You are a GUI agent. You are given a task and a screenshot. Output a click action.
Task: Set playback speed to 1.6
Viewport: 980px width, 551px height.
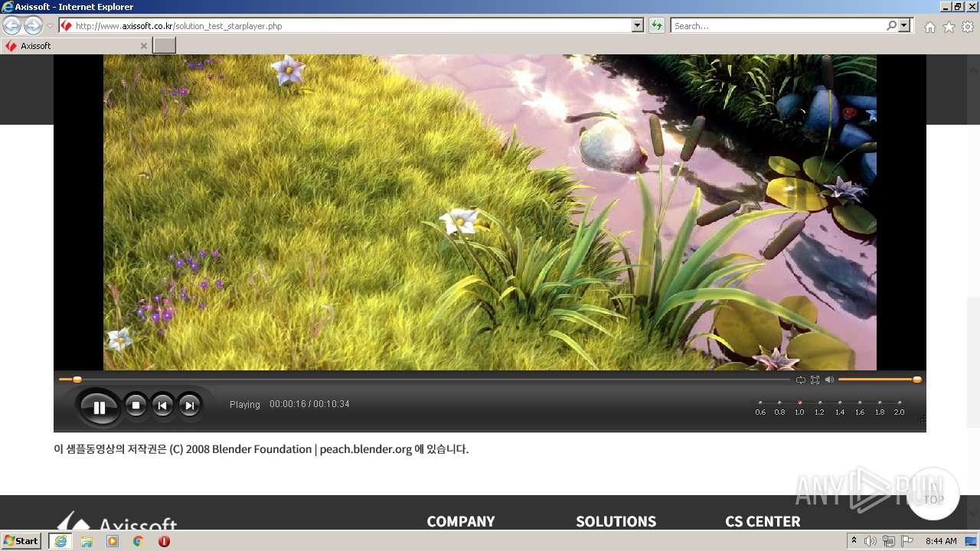[860, 407]
